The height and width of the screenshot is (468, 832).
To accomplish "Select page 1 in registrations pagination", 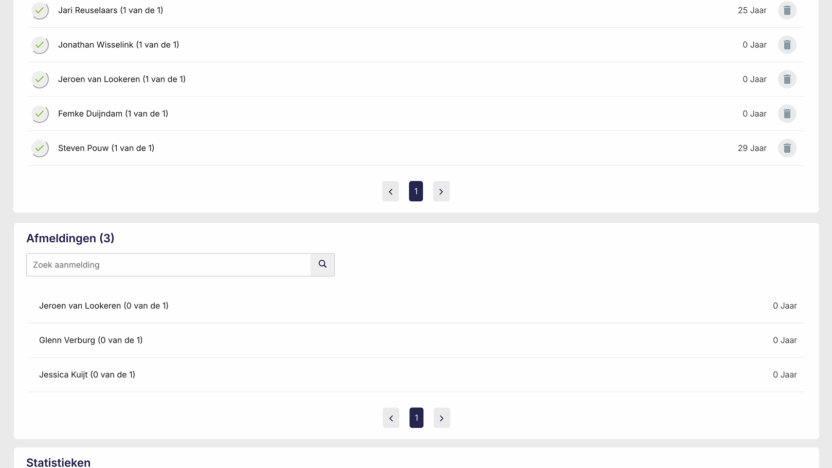I will (416, 191).
